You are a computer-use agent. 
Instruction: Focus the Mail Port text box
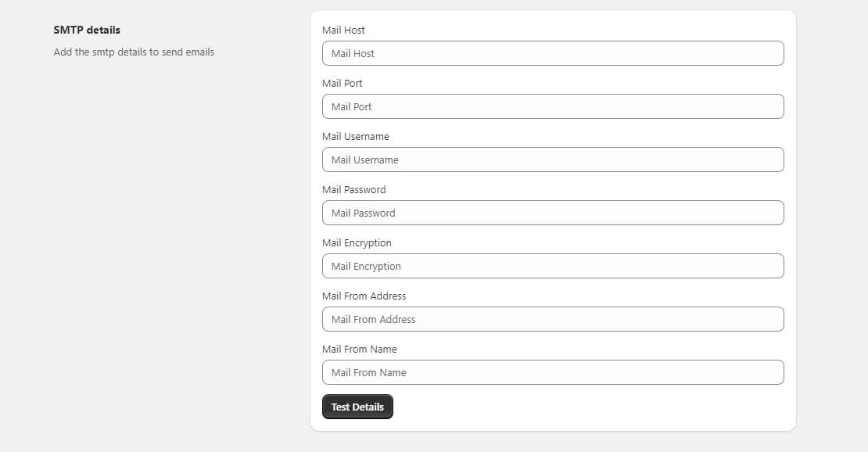(552, 106)
